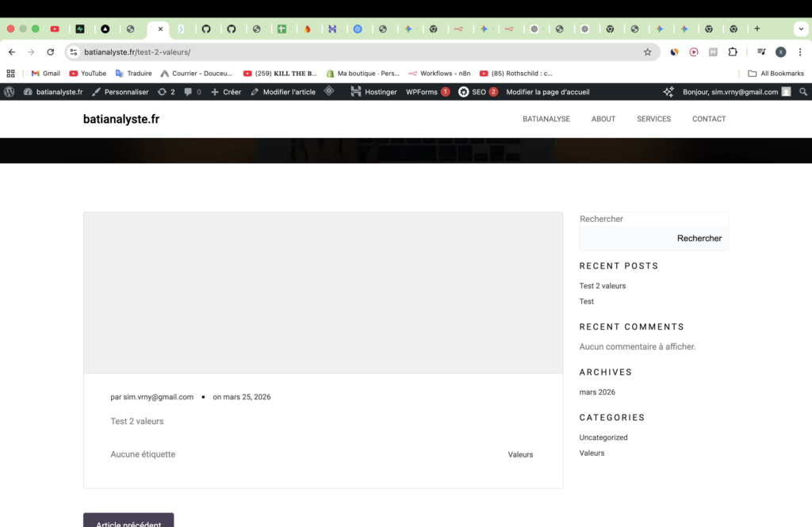Open the Personnaliser customizer link
Screen dimensions: 812x527
pyautogui.click(x=120, y=92)
